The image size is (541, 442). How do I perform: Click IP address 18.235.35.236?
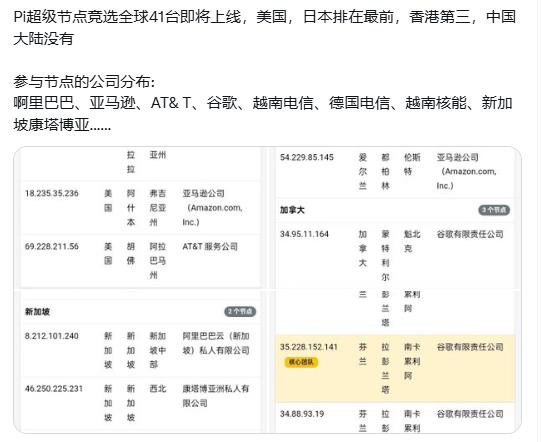pos(52,193)
